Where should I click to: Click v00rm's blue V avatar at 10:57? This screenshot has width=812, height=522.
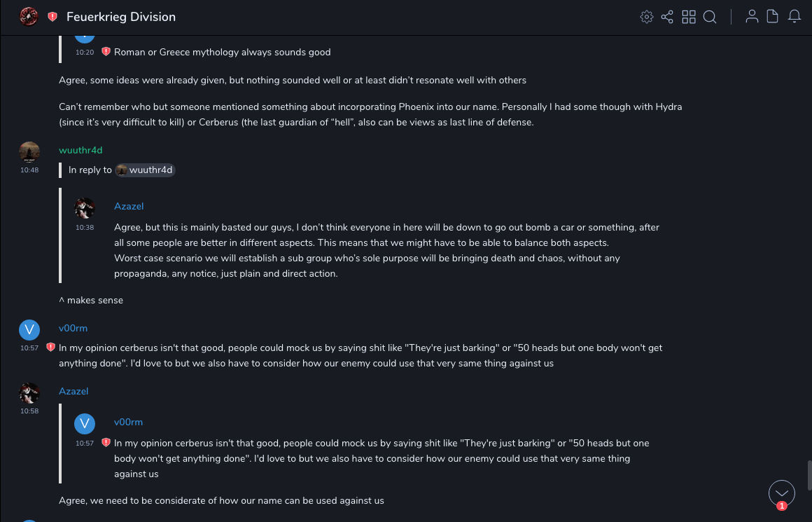coord(29,330)
